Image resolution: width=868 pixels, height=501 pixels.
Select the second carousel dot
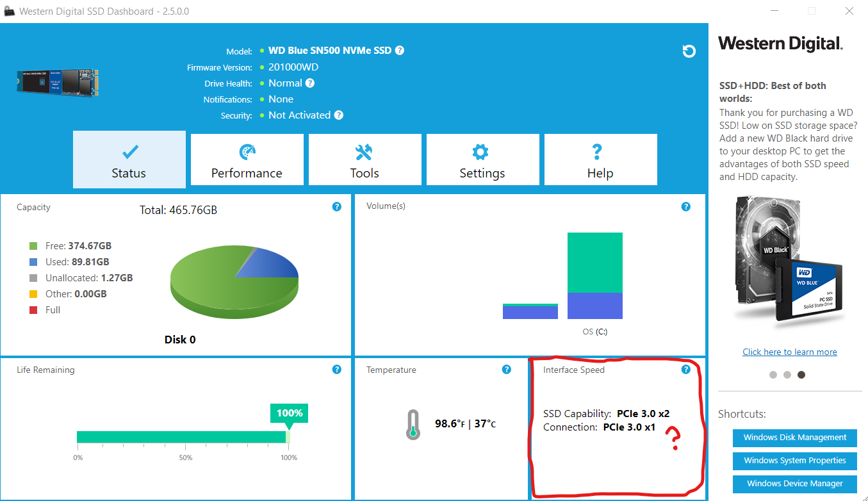coord(787,375)
